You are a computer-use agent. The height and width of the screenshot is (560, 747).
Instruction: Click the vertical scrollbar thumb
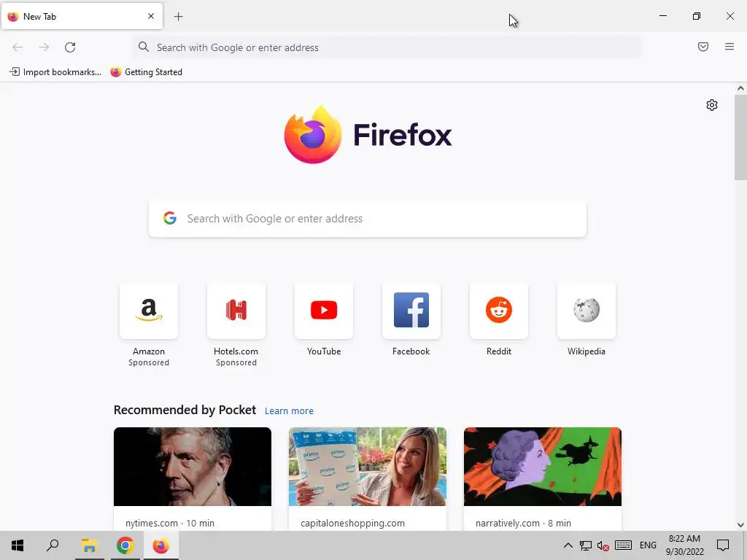point(740,137)
